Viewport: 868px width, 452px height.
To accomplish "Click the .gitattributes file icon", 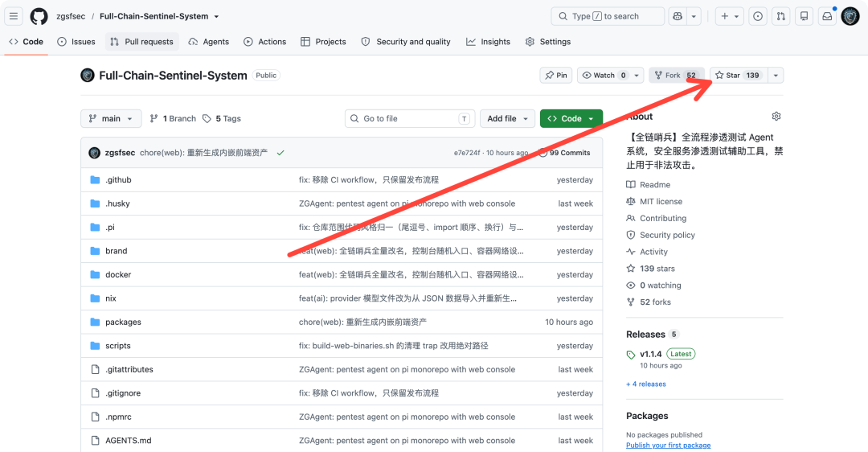I will (95, 369).
